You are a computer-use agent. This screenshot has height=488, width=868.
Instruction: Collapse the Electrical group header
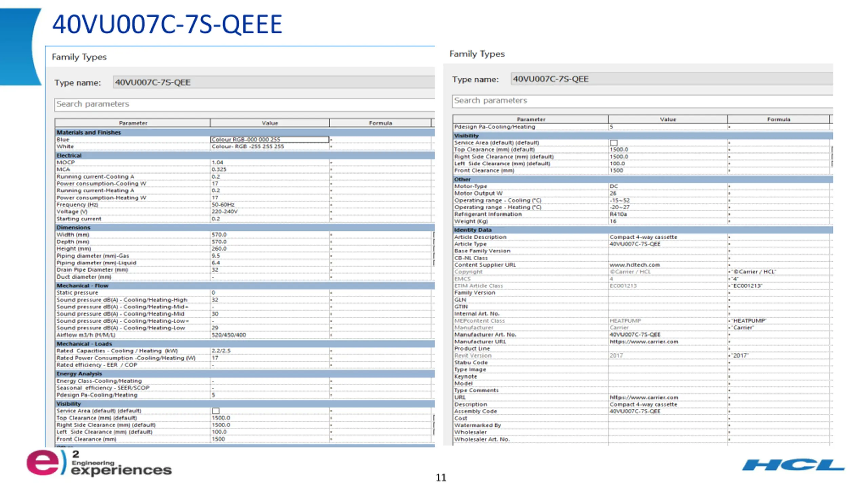(244, 155)
